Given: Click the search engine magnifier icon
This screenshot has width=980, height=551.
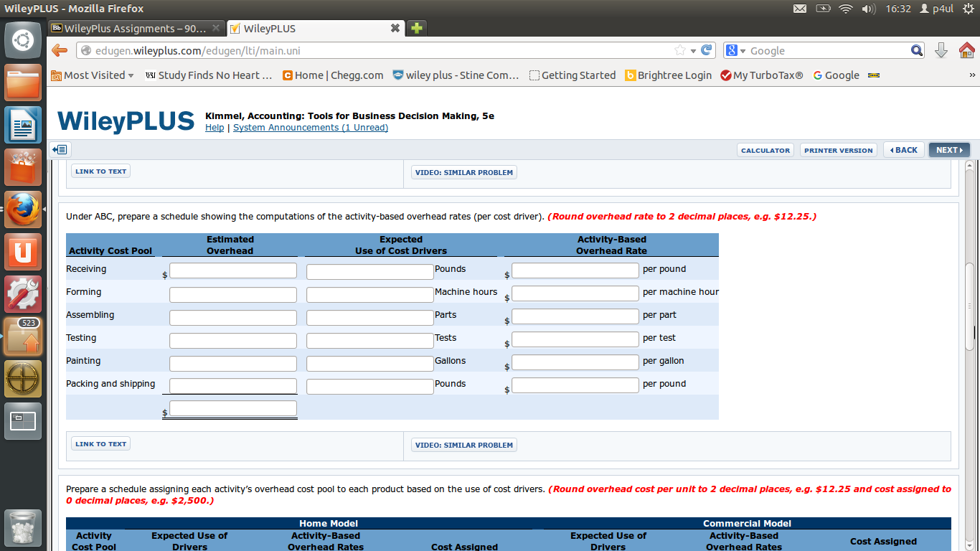Looking at the screenshot, I should point(917,51).
